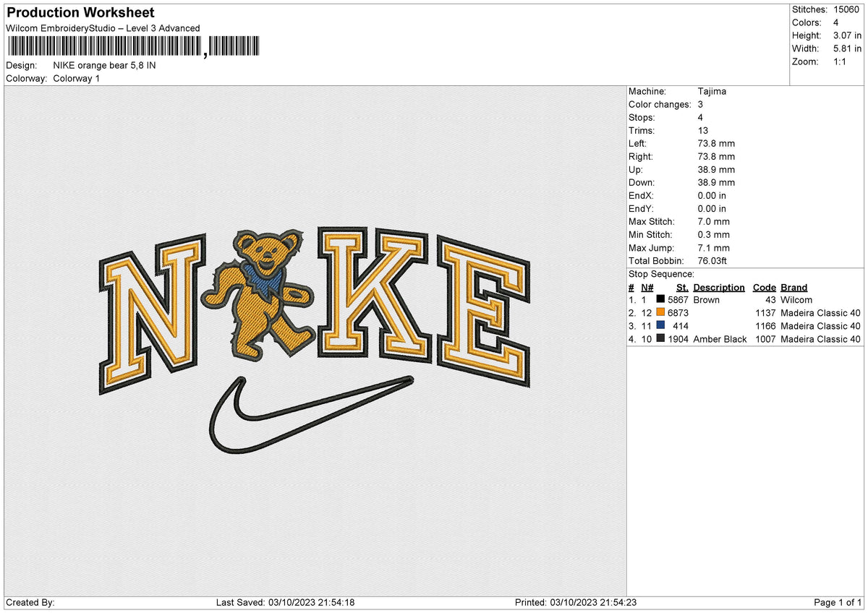The height and width of the screenshot is (613, 868).
Task: Click the Left value 73.8 mm
Action: point(716,144)
